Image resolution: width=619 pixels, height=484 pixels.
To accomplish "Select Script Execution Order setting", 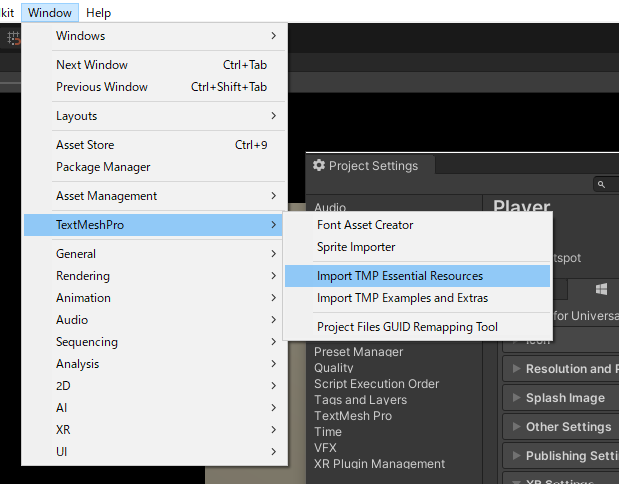I will (377, 384).
